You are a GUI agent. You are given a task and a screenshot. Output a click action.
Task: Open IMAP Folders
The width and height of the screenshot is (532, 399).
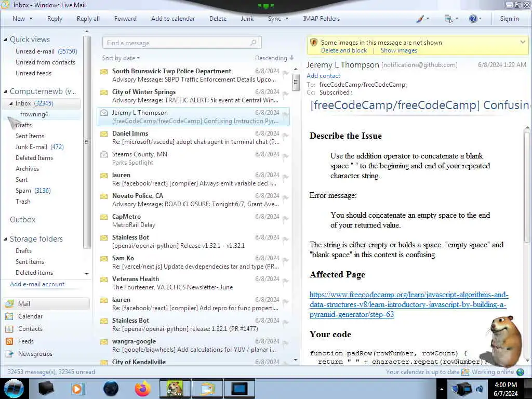(x=321, y=19)
